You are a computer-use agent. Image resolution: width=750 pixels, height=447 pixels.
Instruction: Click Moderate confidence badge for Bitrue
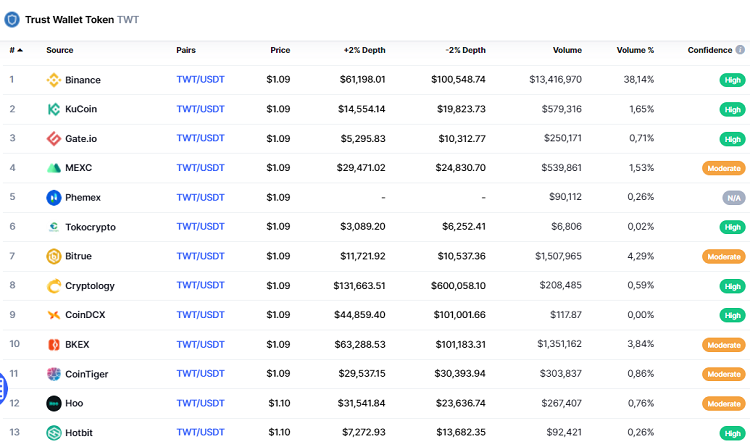click(724, 257)
